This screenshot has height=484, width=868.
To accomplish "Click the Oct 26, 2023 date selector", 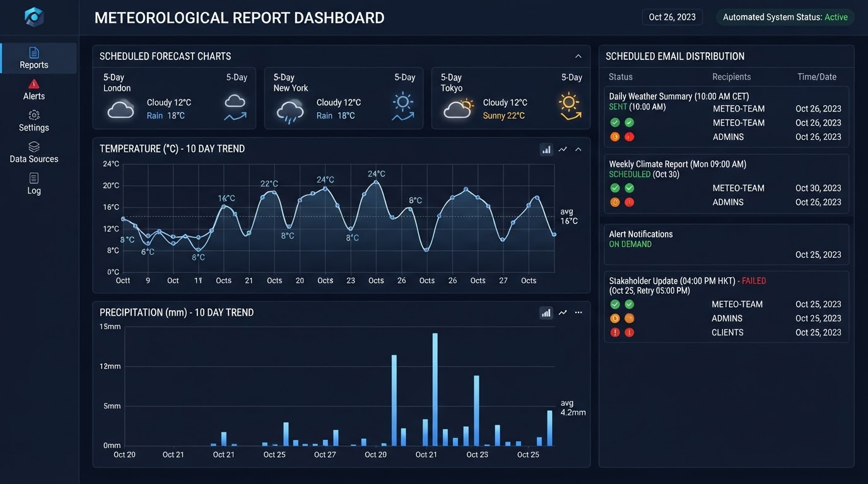I will 672,17.
